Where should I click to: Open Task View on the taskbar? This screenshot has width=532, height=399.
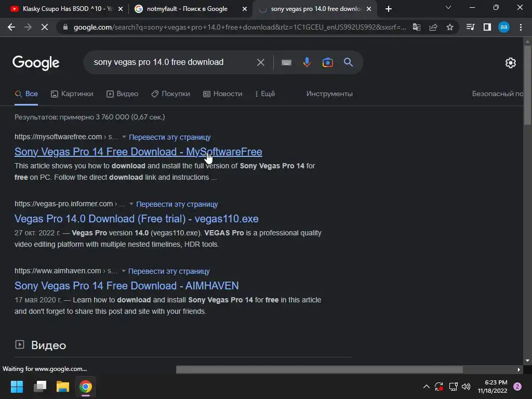click(40, 387)
